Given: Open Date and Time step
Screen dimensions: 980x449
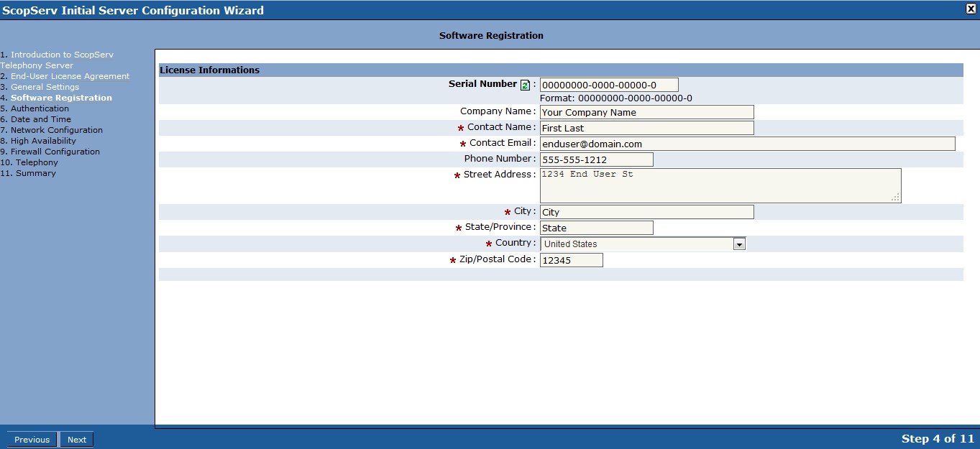Looking at the screenshot, I should [x=41, y=119].
